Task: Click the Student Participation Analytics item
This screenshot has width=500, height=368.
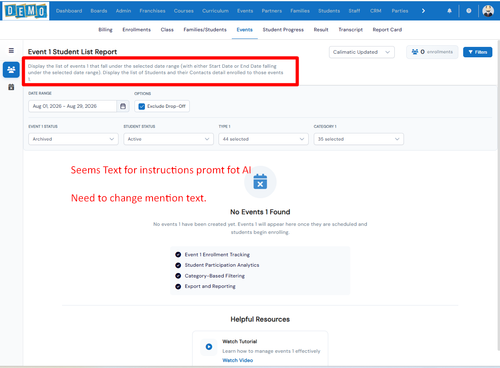Action: pos(222,265)
